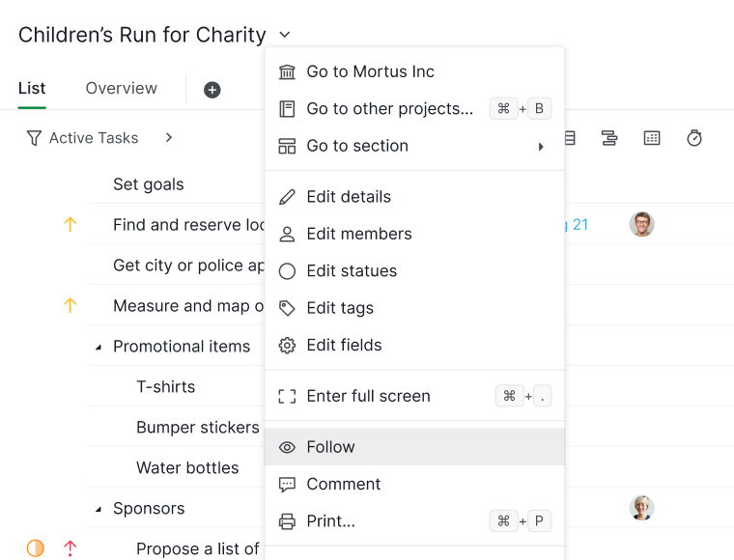Click red priority arrow on Propose row
The height and width of the screenshot is (560, 734).
[70, 548]
